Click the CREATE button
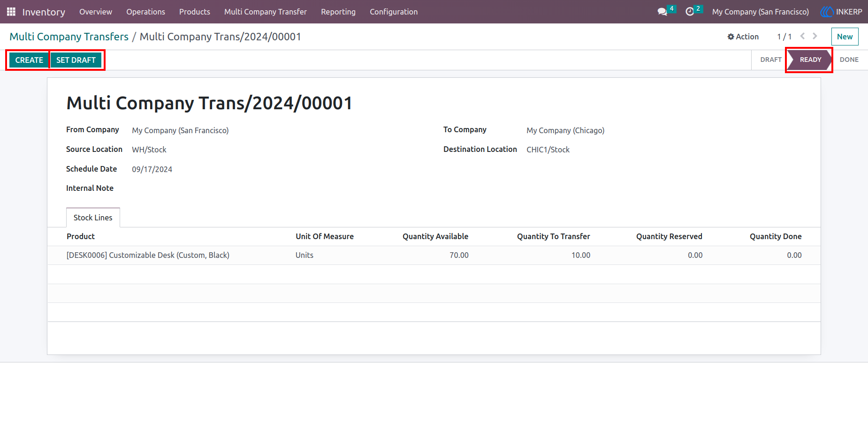The height and width of the screenshot is (437, 868). (29, 60)
